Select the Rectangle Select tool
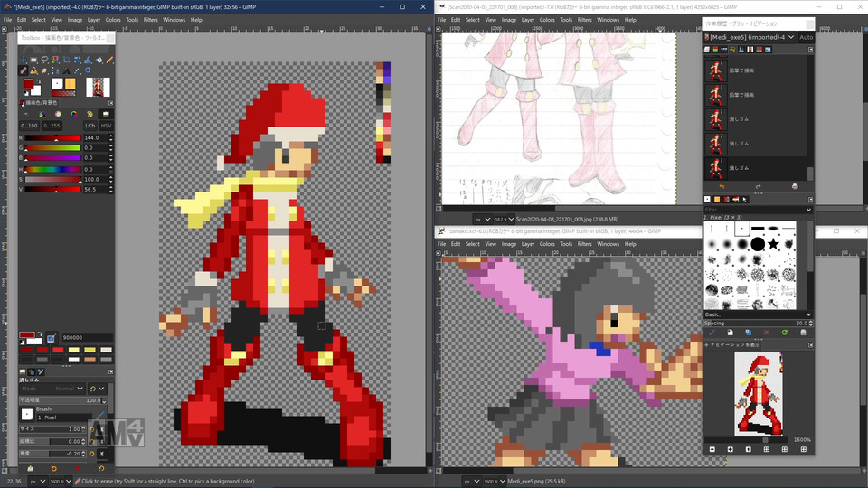The width and height of the screenshot is (868, 488). (x=33, y=60)
